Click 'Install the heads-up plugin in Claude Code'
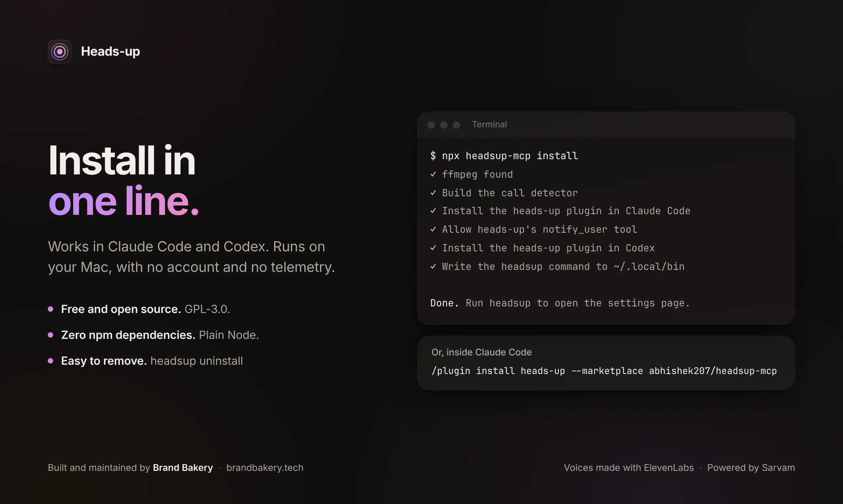 click(x=566, y=211)
